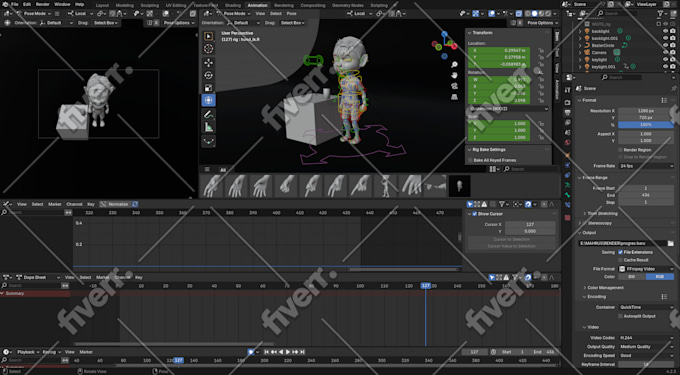This screenshot has width=680, height=375.
Task: Click the Location X value field
Action: point(499,51)
